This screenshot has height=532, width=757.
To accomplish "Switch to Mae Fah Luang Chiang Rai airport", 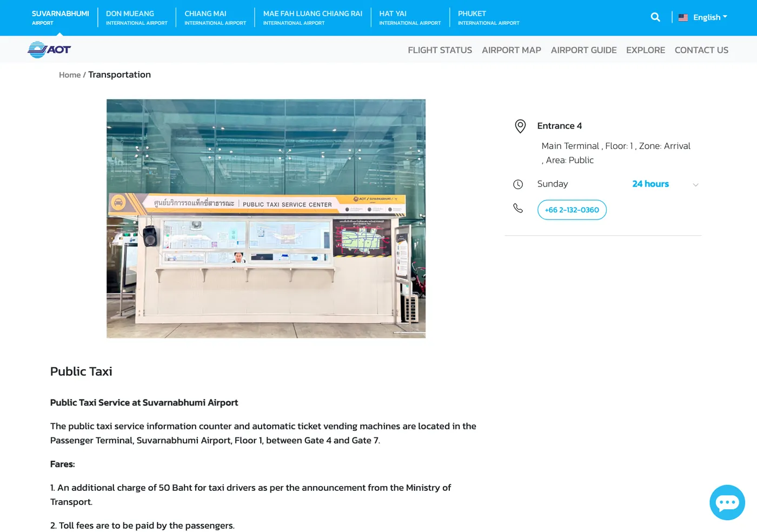I will tap(313, 17).
